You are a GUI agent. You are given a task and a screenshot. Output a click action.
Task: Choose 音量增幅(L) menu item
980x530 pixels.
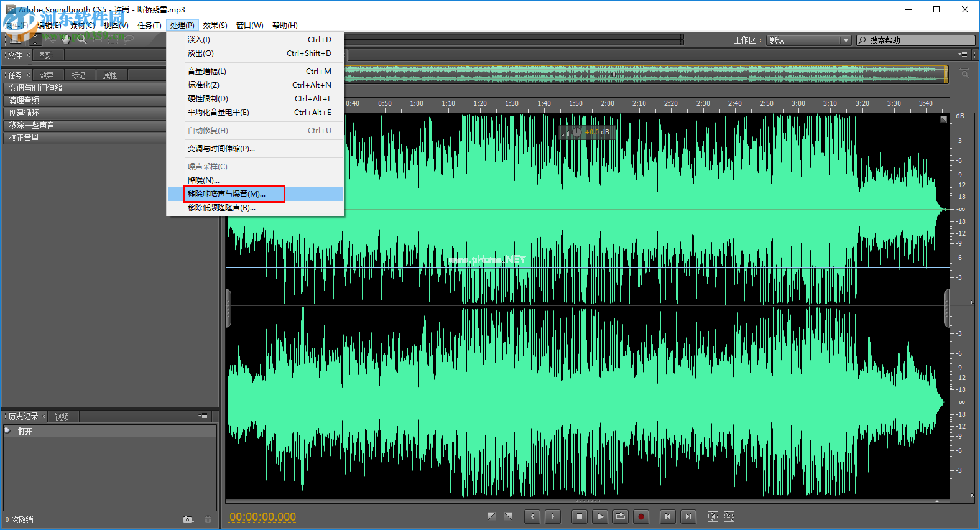pos(255,72)
